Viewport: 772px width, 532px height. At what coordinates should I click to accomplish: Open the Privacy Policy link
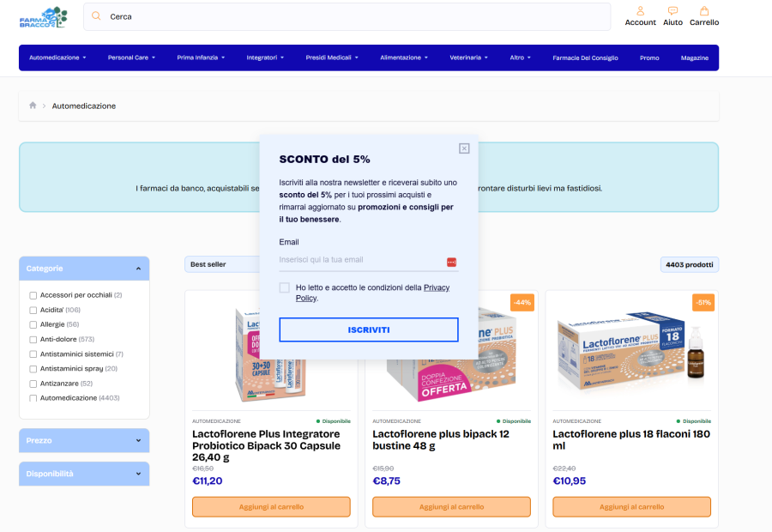(x=437, y=287)
